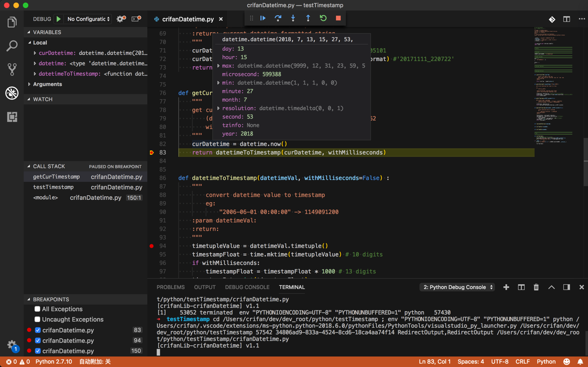
Task: Change CRLF line ending in status bar
Action: 522,362
